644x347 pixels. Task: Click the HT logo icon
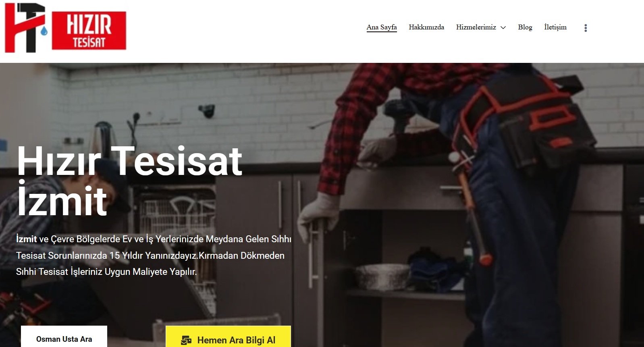coord(25,28)
